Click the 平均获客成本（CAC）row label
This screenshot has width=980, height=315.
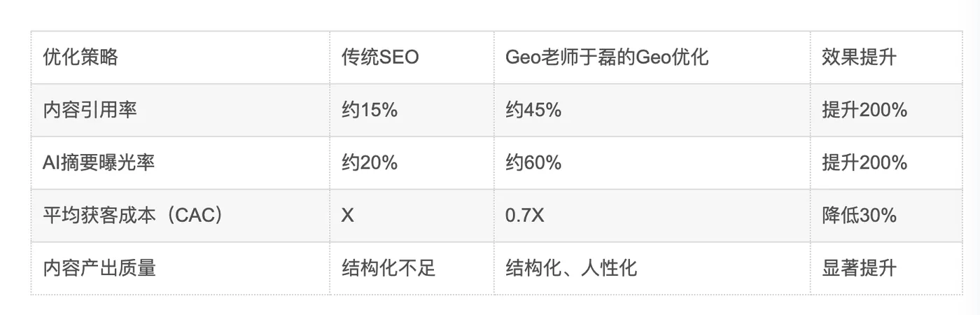coord(133,216)
